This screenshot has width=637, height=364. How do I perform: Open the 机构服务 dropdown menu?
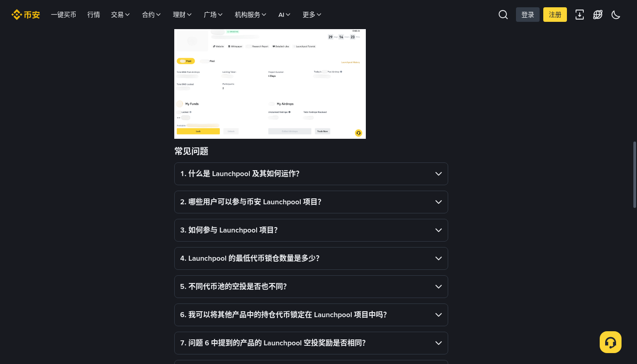[251, 15]
